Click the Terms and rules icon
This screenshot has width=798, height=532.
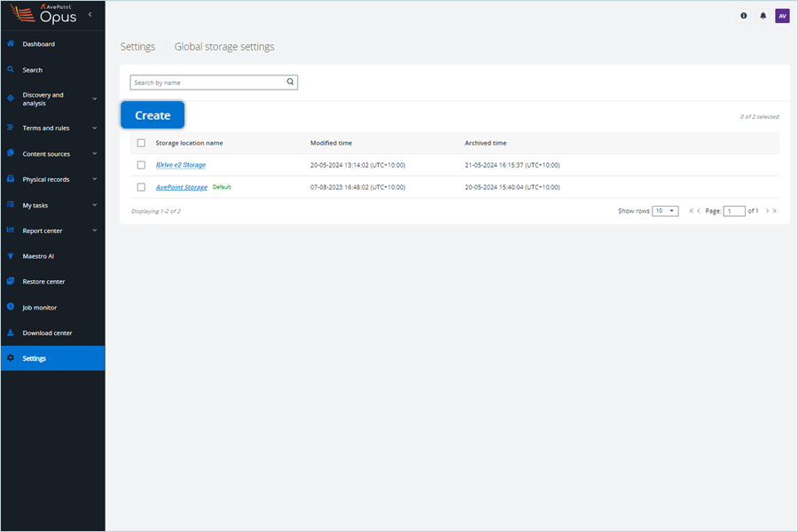tap(10, 128)
